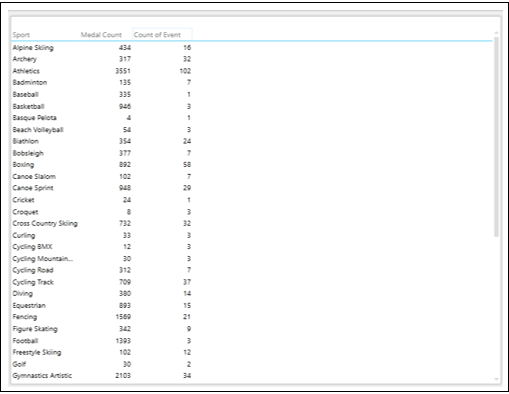Click the scroll up arrow of the table
Screen dimensions: 509x394
496,33
